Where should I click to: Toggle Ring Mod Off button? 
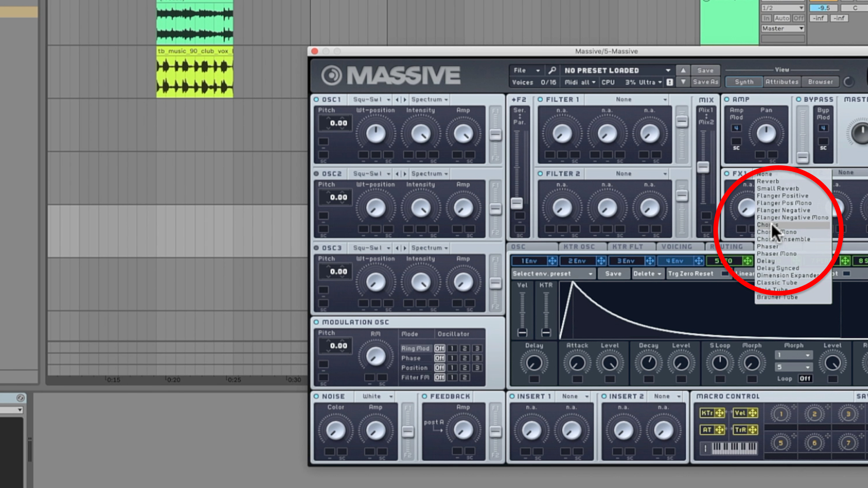pos(439,348)
